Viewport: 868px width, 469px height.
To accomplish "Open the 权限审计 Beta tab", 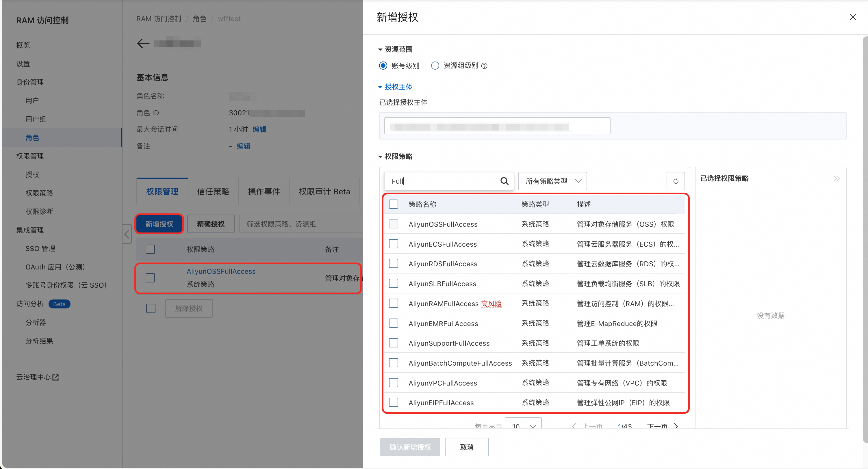I will (324, 191).
